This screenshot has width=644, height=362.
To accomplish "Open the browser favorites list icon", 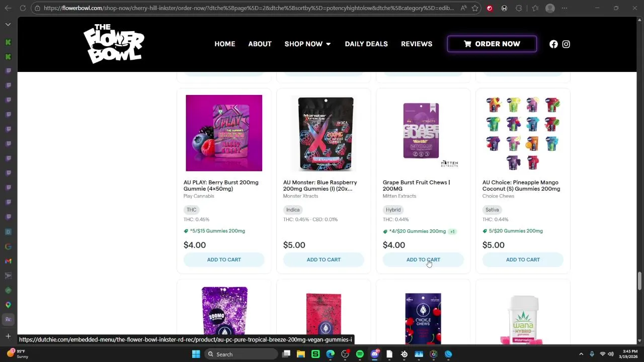I will click(535, 8).
